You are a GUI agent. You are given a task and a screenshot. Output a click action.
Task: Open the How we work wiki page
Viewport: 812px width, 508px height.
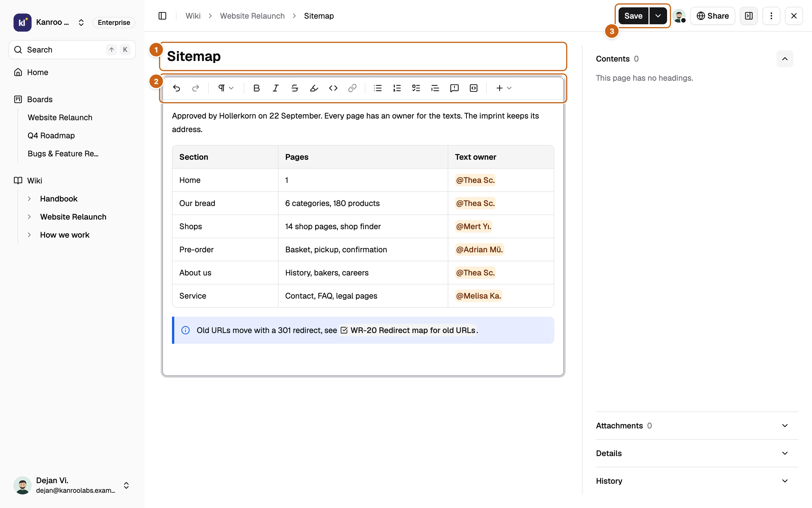click(x=65, y=235)
